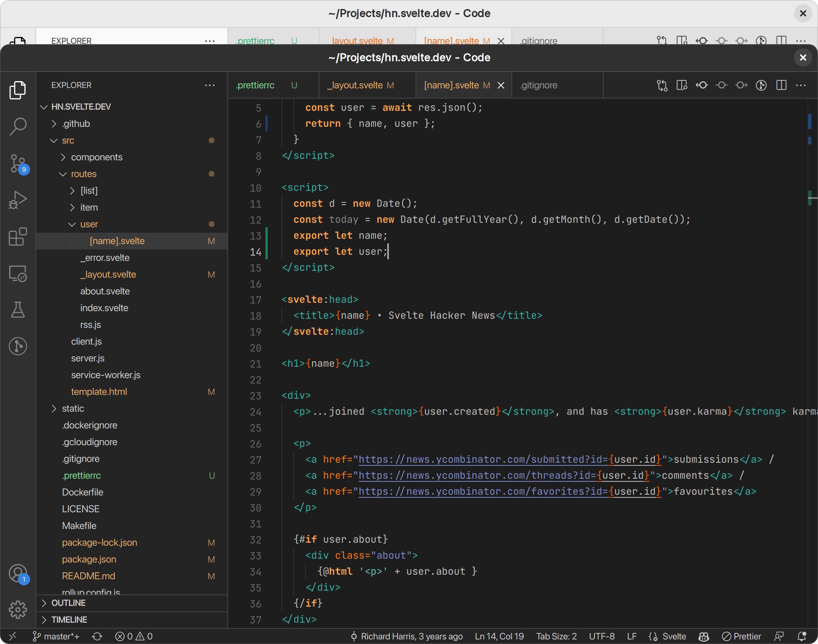
Task: Expand the OUTLINE section
Action: 69,603
